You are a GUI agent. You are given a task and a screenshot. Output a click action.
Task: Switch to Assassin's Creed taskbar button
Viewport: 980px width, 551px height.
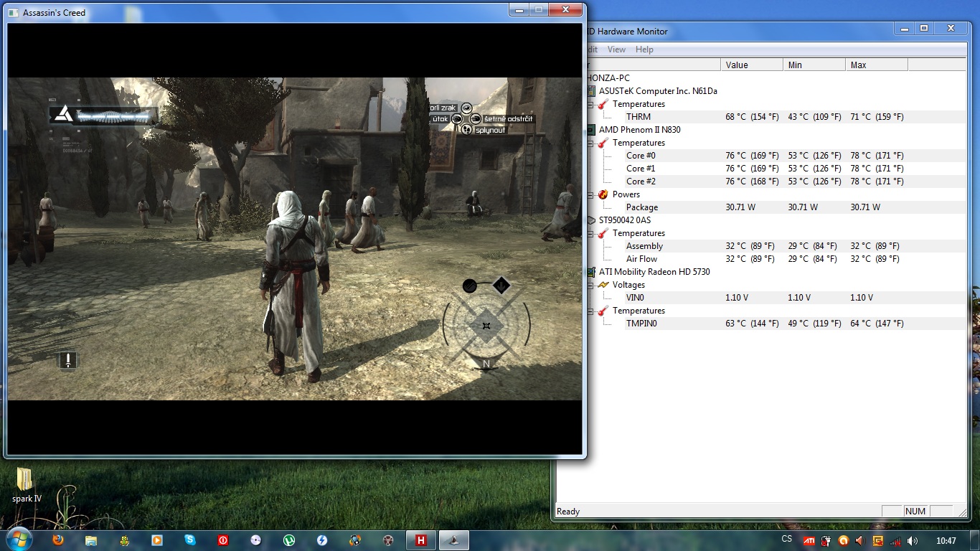(x=454, y=540)
